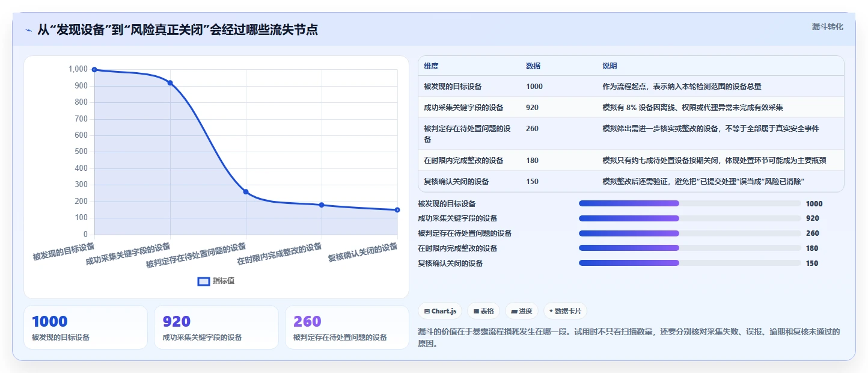Click the Chart.js tag icon
868x373 pixels.
click(427, 312)
